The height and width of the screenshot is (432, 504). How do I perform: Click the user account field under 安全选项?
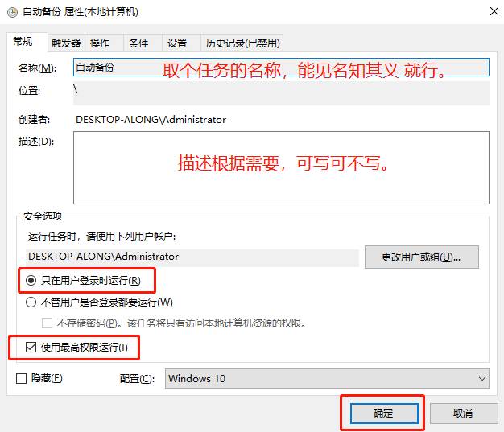pyautogui.click(x=192, y=257)
